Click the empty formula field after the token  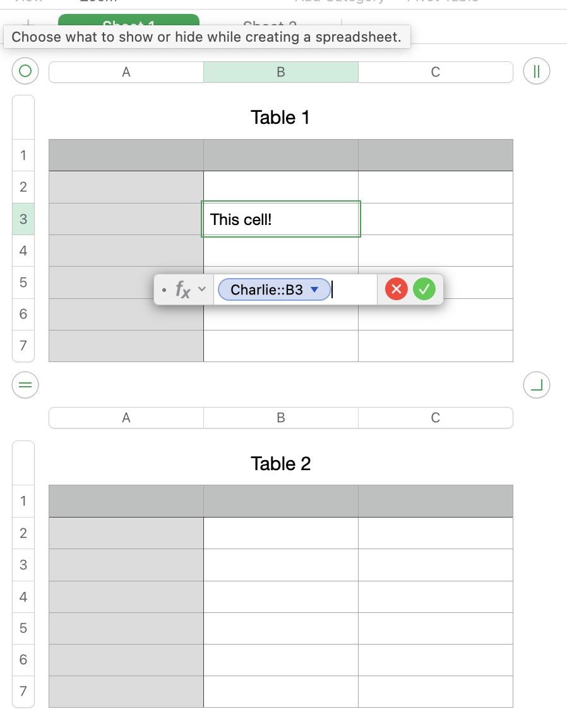(x=355, y=290)
